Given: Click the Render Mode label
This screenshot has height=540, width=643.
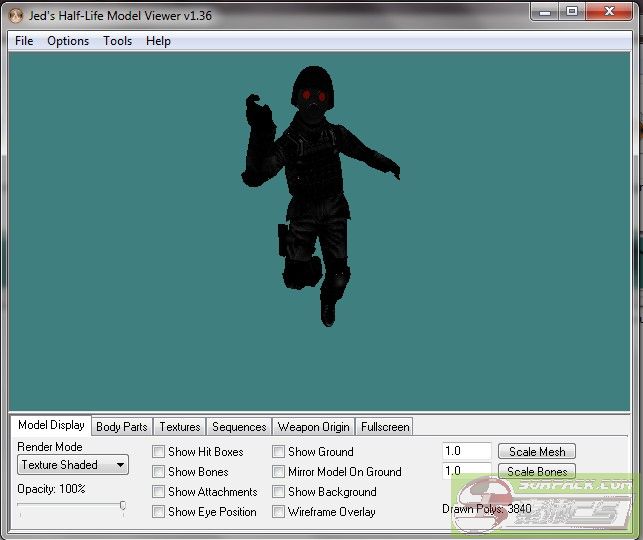Looking at the screenshot, I should tap(50, 447).
